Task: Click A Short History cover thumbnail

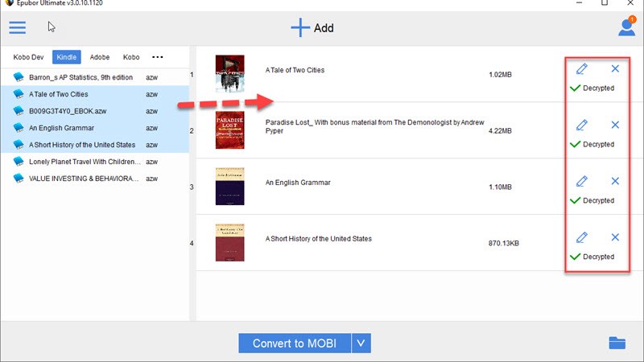Action: click(x=230, y=243)
